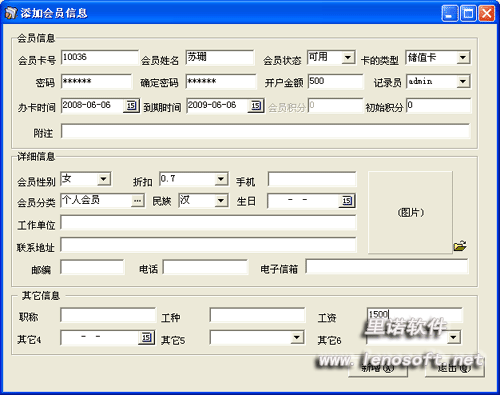Click into the 手机 input field
Screen dimensions: 500x395
312,179
